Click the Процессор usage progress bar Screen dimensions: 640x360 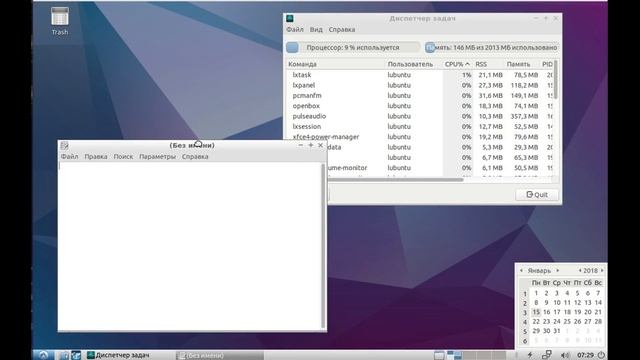pos(353,48)
